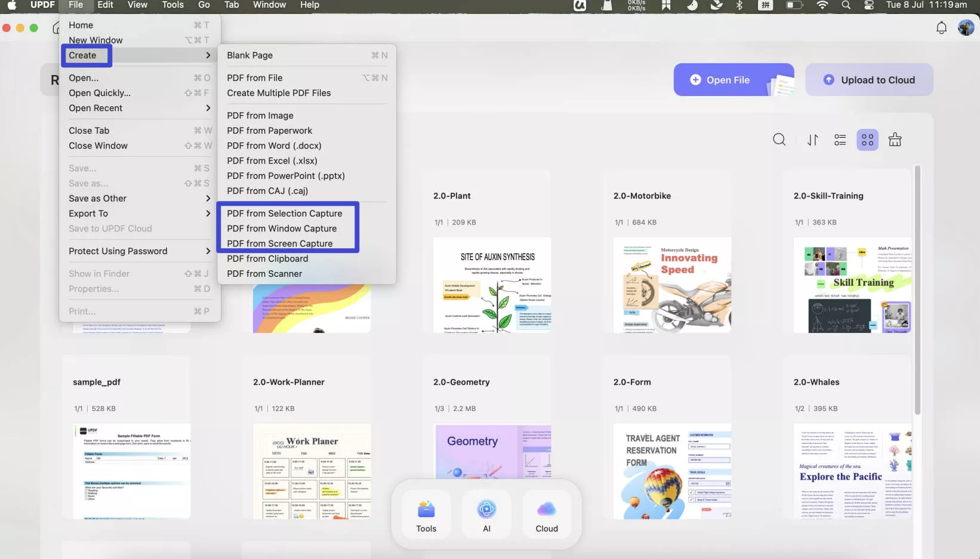980x559 pixels.
Task: Open the AI assistant from the bottom dock
Action: click(x=486, y=514)
